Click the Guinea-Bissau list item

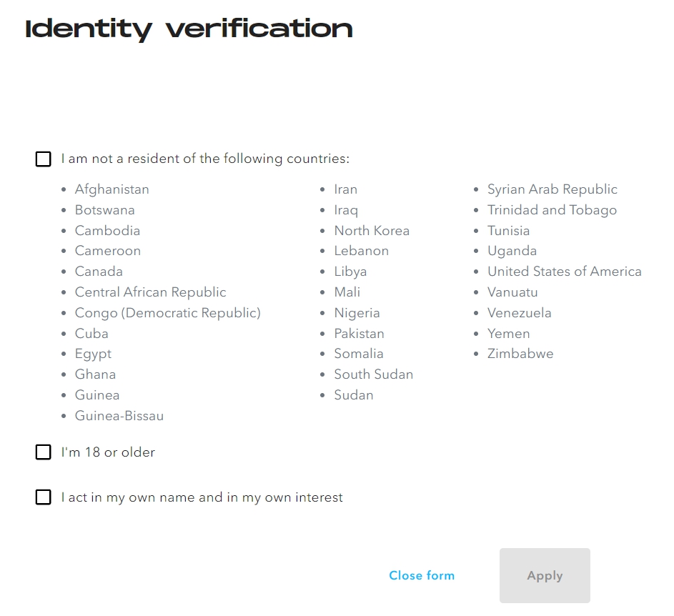coord(119,416)
